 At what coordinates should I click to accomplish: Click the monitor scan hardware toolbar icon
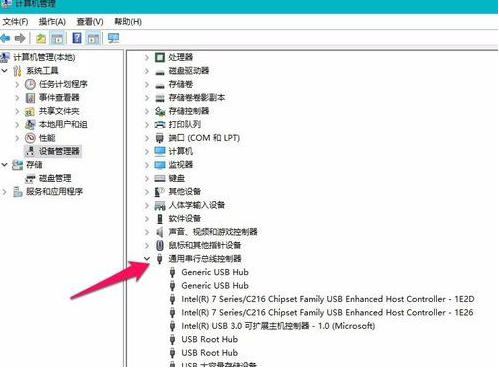coord(113,38)
